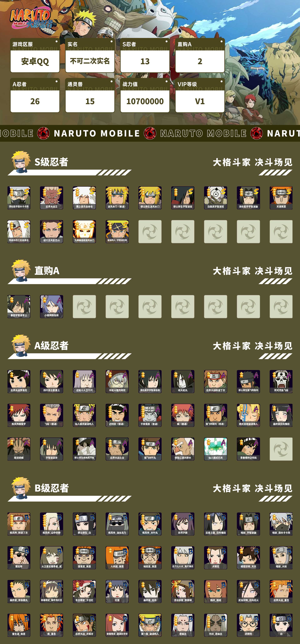Click the 战力值 10700000 info card
The image size is (300, 644).
[x=145, y=95]
